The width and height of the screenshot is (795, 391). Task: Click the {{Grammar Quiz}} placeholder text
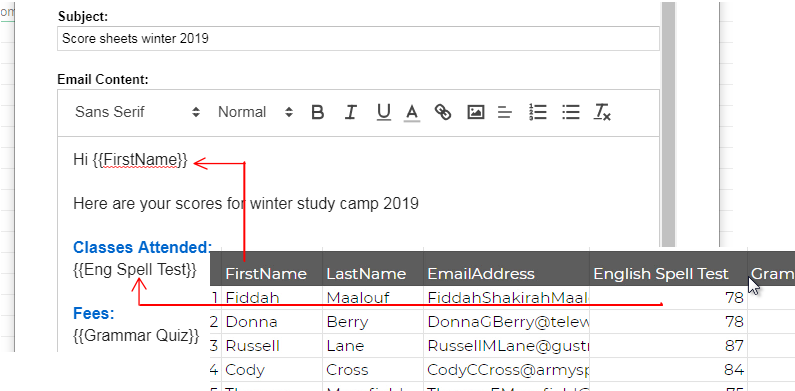136,335
